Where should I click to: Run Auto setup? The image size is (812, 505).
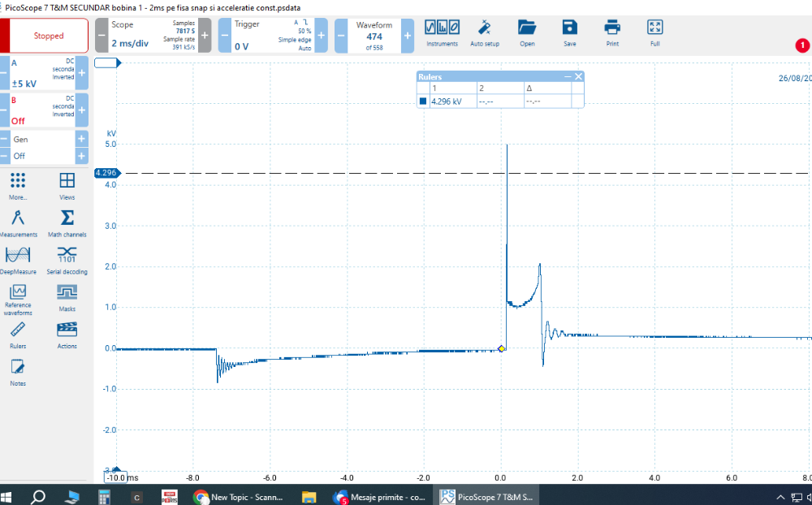tap(485, 32)
